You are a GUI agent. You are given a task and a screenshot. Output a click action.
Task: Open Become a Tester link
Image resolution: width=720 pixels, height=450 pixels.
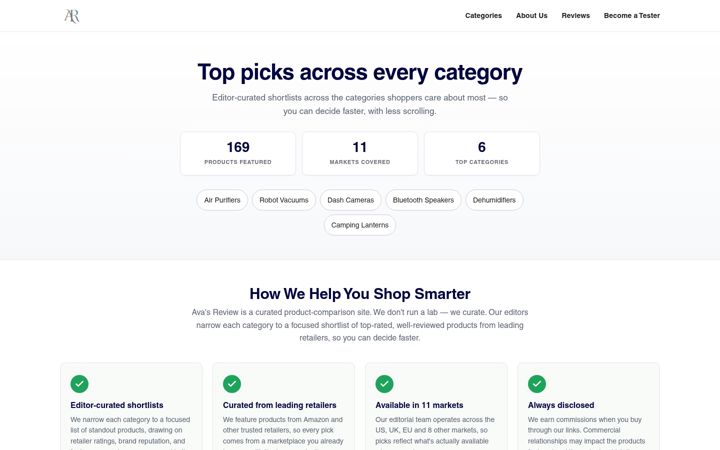pyautogui.click(x=632, y=16)
